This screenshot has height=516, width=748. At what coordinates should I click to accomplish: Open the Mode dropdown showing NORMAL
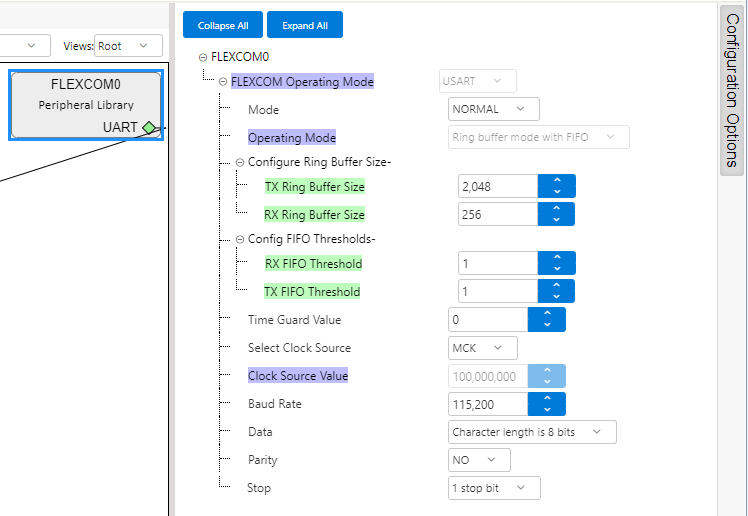pos(493,109)
